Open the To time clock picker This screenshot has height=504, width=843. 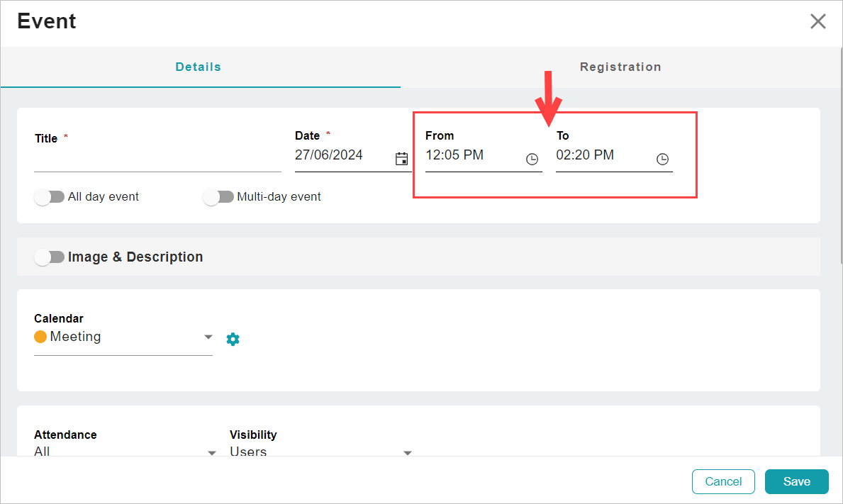pos(662,159)
